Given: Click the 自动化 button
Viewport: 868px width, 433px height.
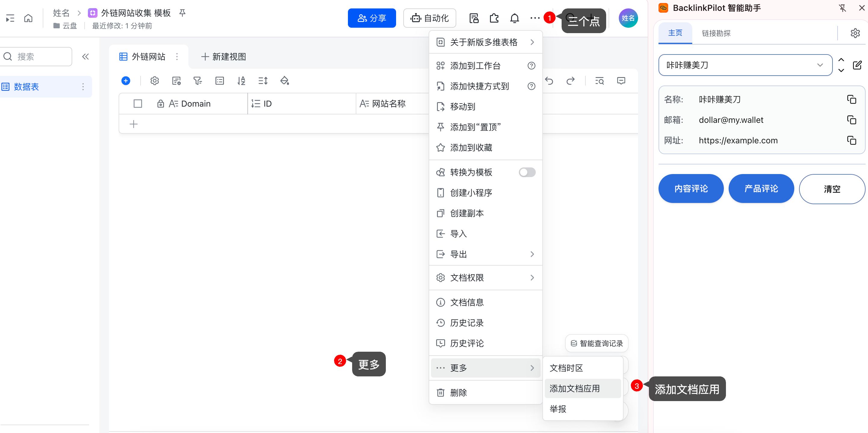Looking at the screenshot, I should tap(429, 18).
